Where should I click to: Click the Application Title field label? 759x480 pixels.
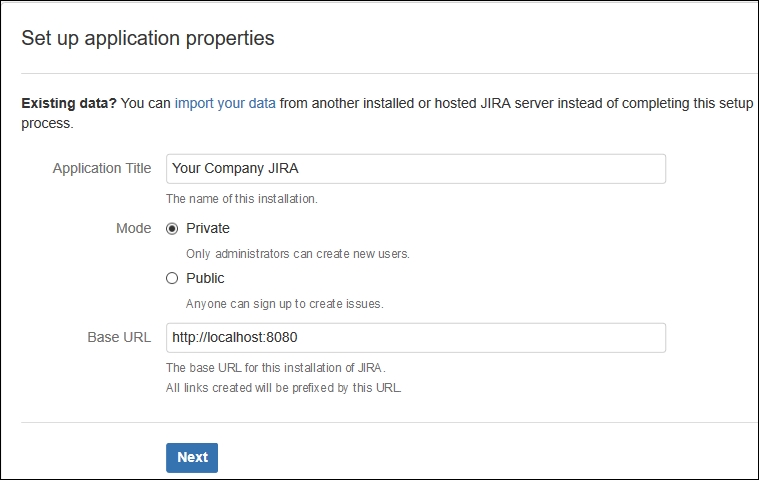pyautogui.click(x=102, y=168)
